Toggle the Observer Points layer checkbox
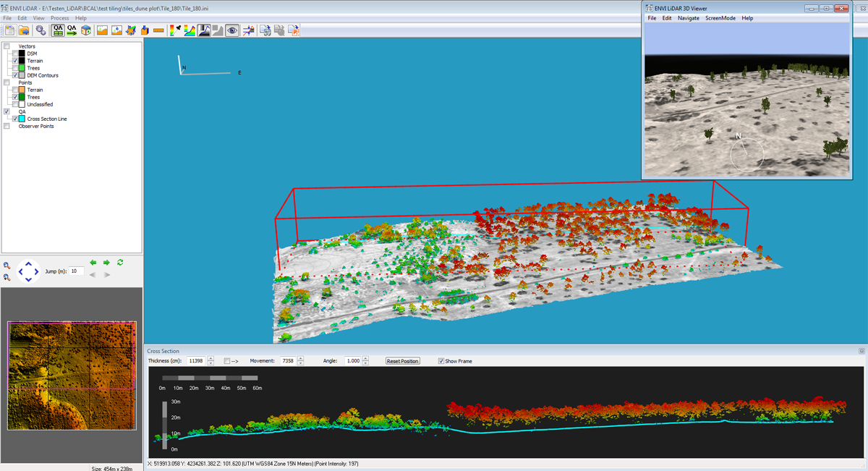This screenshot has width=868, height=471. click(7, 126)
